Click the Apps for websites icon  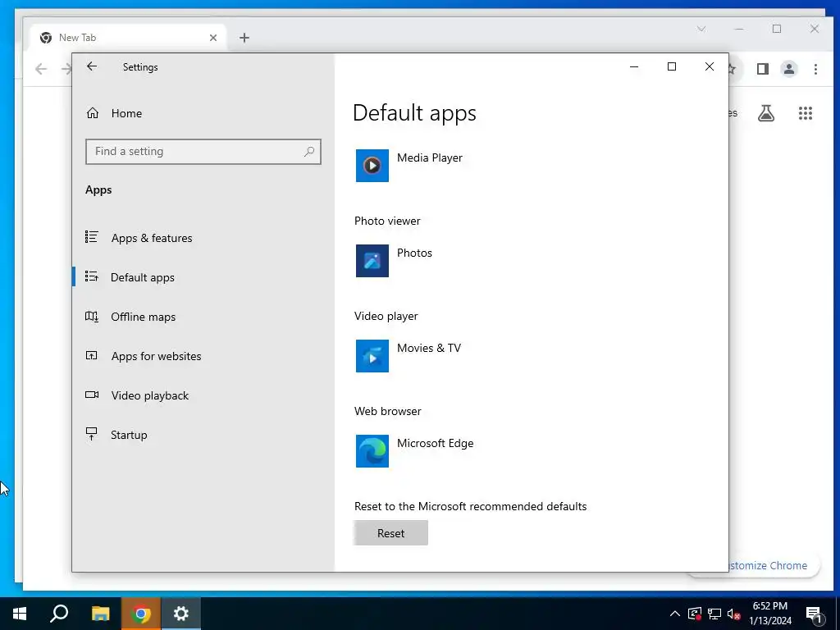(x=92, y=355)
